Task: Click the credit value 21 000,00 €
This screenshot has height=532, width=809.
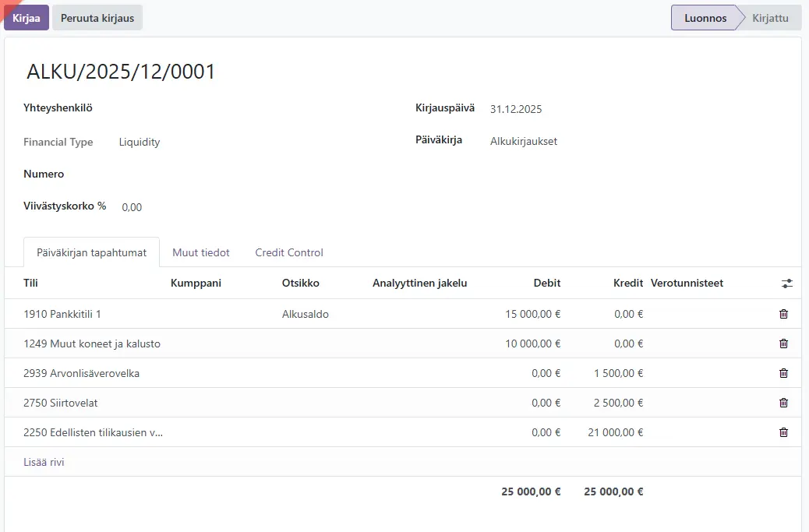Action: click(x=615, y=432)
